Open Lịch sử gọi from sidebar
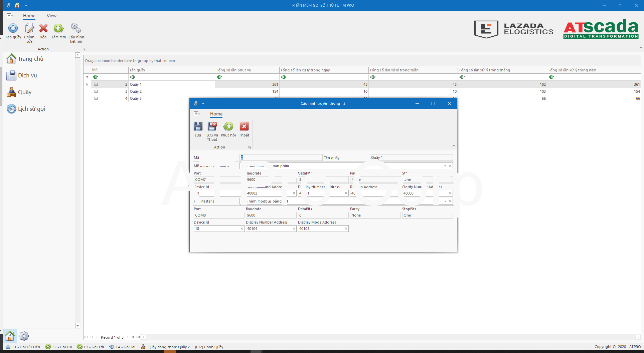 (x=31, y=109)
